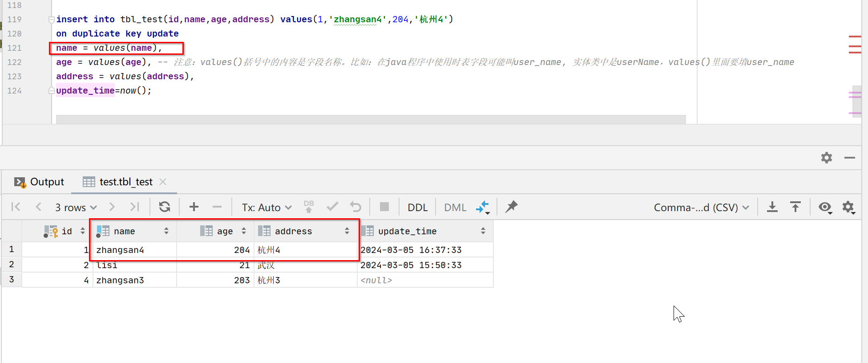
Task: Click the compare data icon
Action: (483, 207)
